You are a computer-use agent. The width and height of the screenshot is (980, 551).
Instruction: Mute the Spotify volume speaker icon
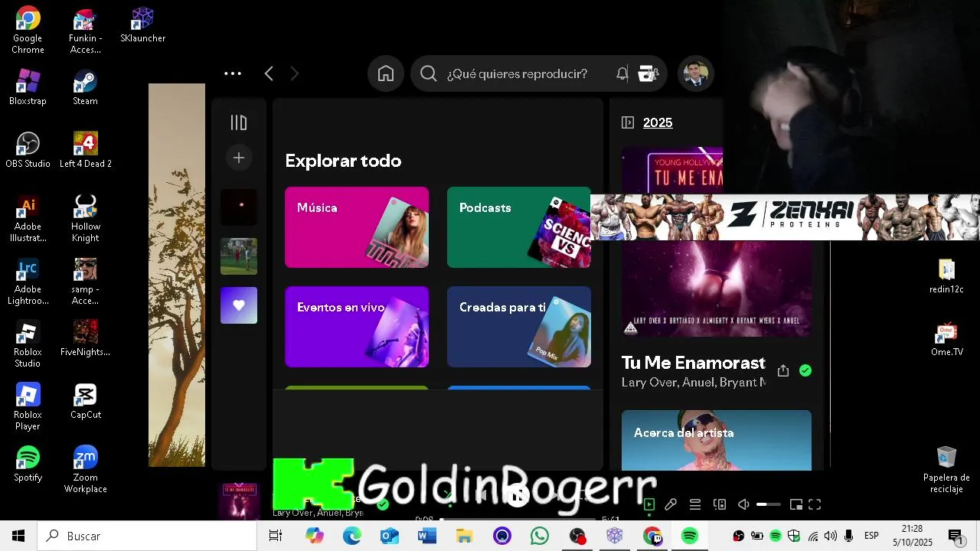[743, 504]
